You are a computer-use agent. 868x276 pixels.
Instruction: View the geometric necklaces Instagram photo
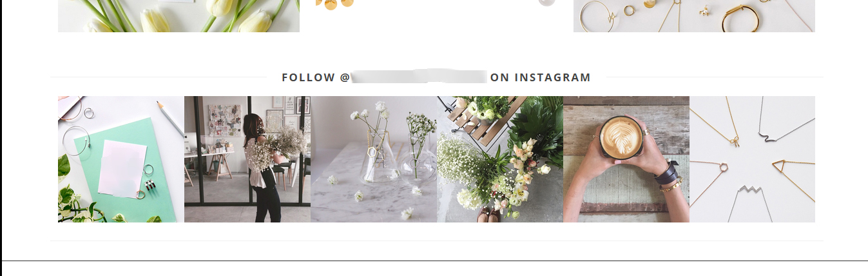pyautogui.click(x=752, y=159)
